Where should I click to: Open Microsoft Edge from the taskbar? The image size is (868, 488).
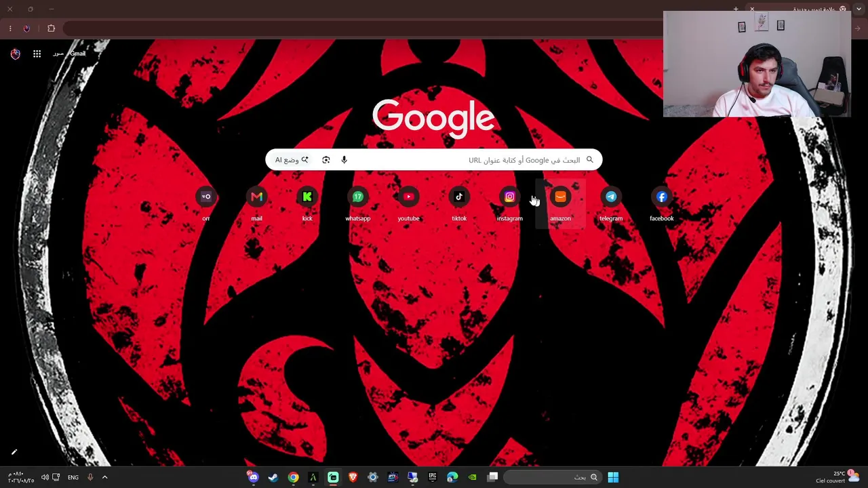pyautogui.click(x=452, y=477)
